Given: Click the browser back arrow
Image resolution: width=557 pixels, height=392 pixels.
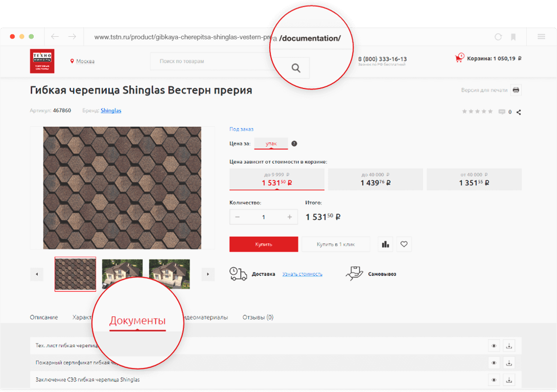Looking at the screenshot, I should [55, 37].
